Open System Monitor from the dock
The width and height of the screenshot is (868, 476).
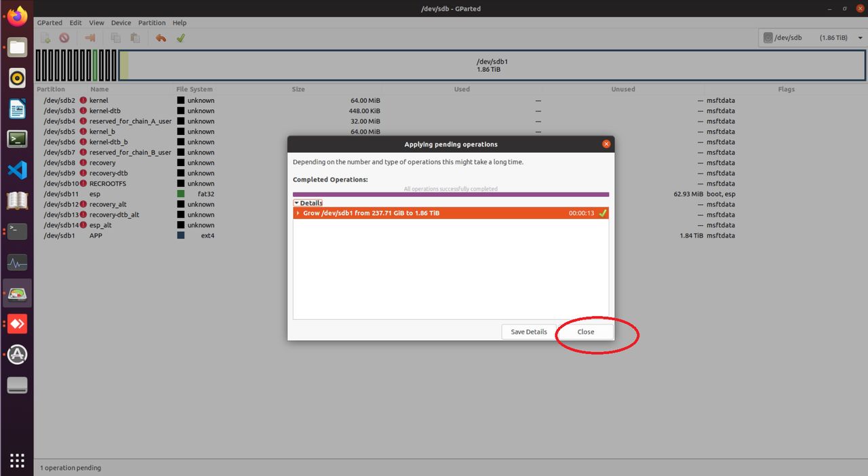[17, 262]
